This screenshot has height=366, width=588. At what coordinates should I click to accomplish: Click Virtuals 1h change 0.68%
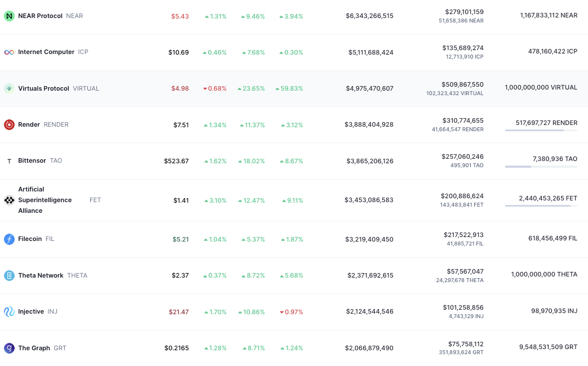coord(215,88)
